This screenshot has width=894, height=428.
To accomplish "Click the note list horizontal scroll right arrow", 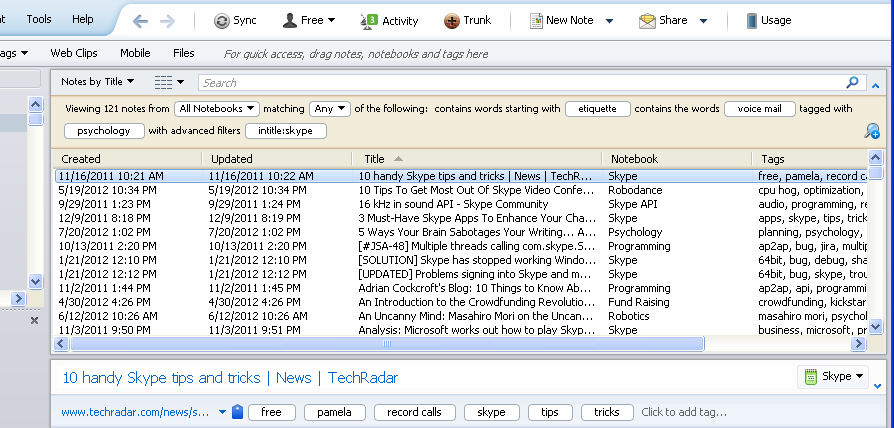I will tap(858, 343).
